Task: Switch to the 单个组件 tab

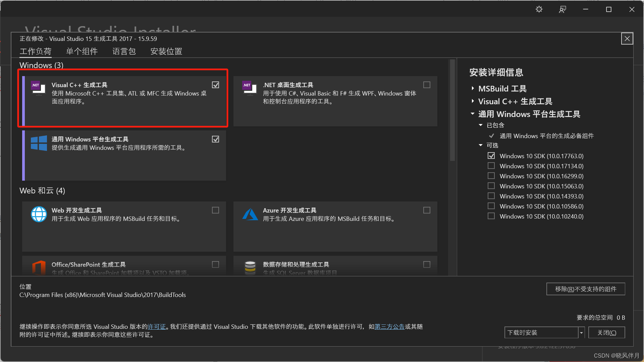Action: tap(82, 51)
